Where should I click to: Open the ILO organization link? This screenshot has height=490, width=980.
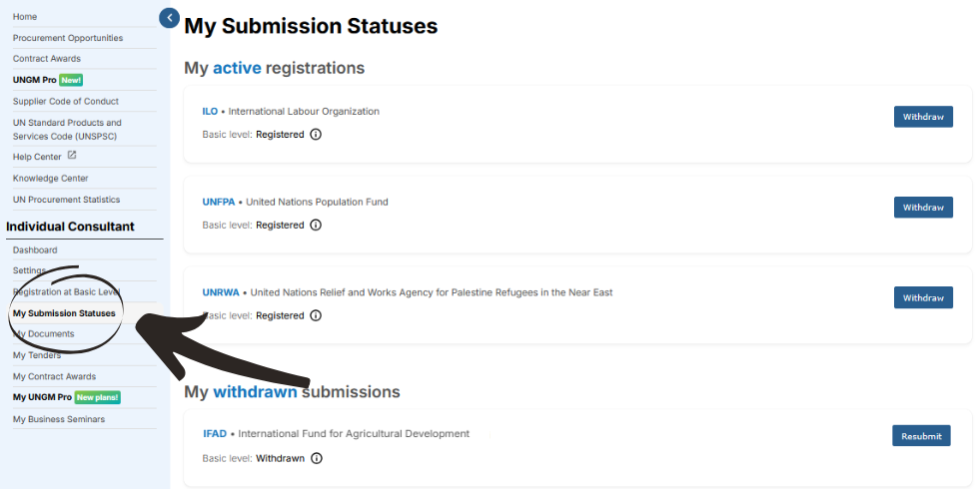(x=210, y=111)
